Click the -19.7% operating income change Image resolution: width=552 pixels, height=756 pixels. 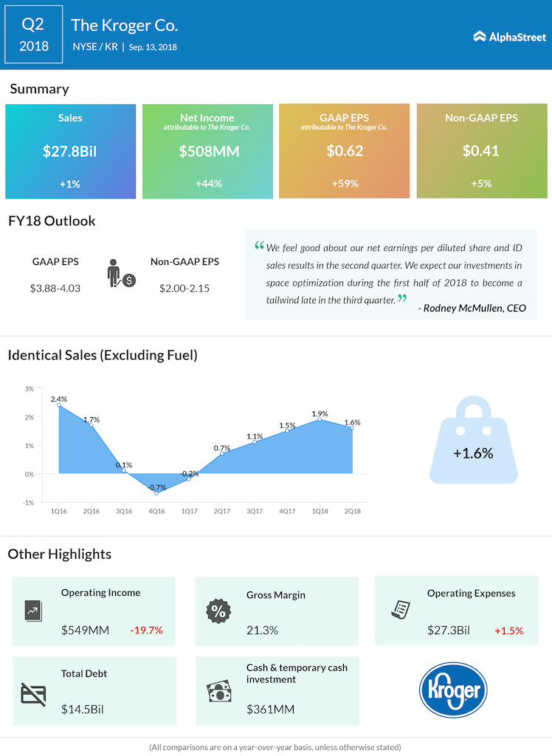coord(146,630)
